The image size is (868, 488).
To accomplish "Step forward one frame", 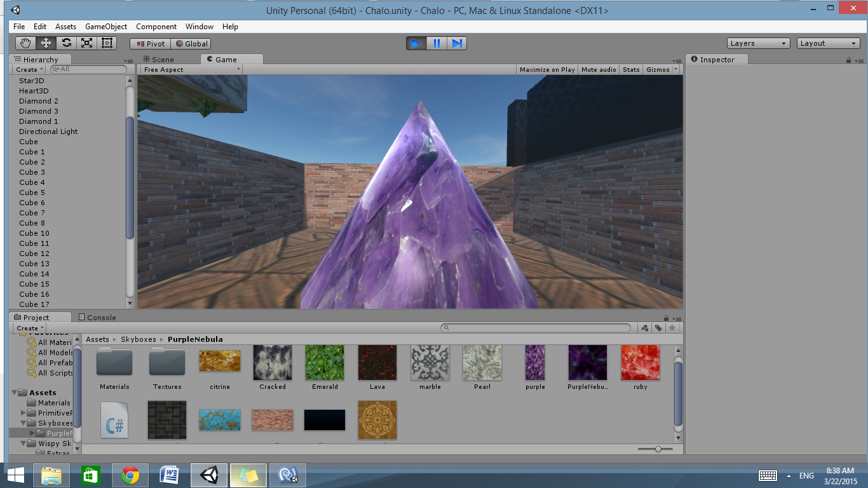I will [457, 43].
